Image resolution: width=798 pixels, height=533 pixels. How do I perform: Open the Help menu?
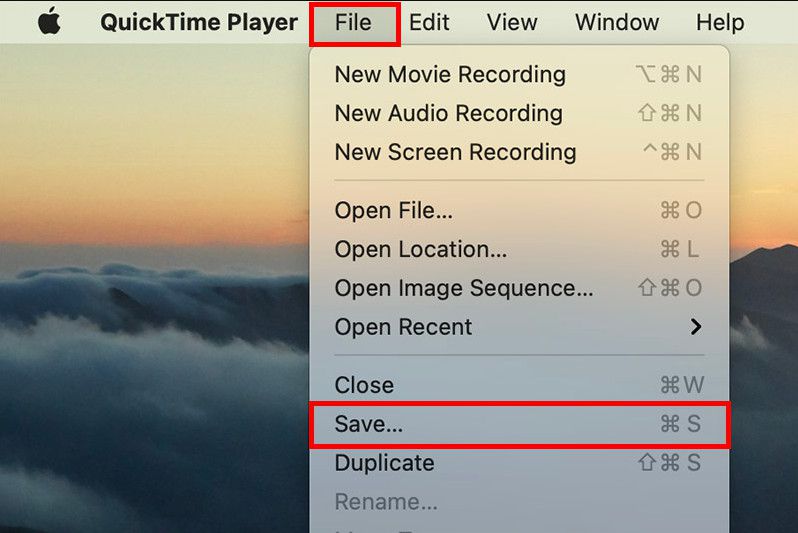[x=720, y=22]
